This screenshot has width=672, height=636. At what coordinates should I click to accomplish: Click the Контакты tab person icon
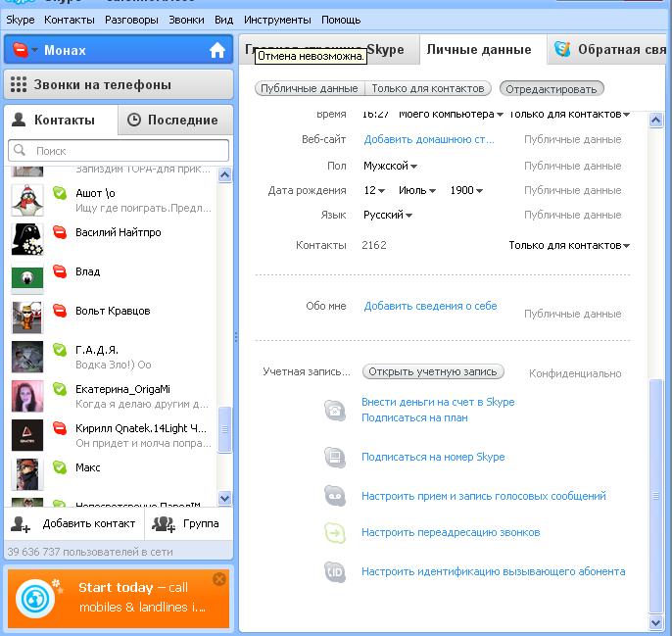(19, 120)
